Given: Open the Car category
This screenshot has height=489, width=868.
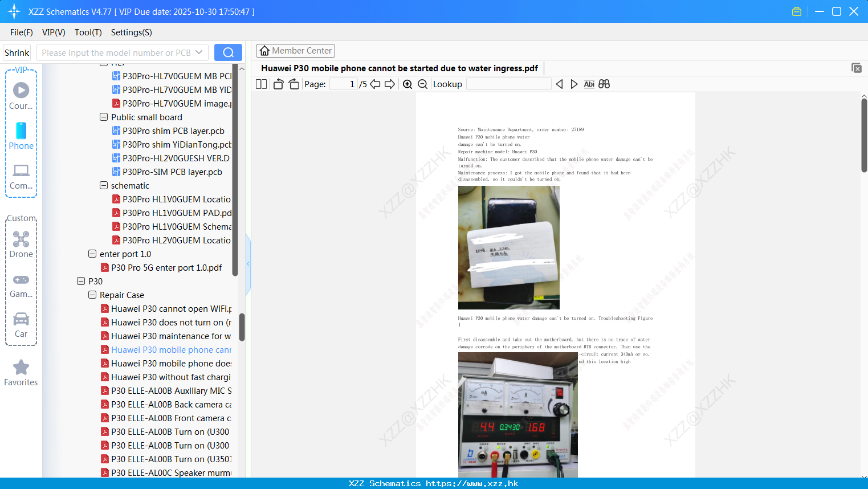Looking at the screenshot, I should tap(21, 325).
